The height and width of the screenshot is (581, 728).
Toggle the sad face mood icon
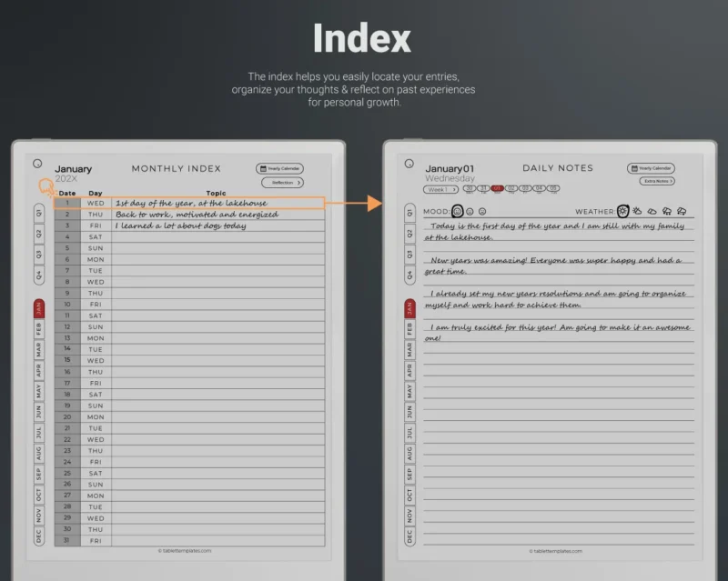[482, 210]
